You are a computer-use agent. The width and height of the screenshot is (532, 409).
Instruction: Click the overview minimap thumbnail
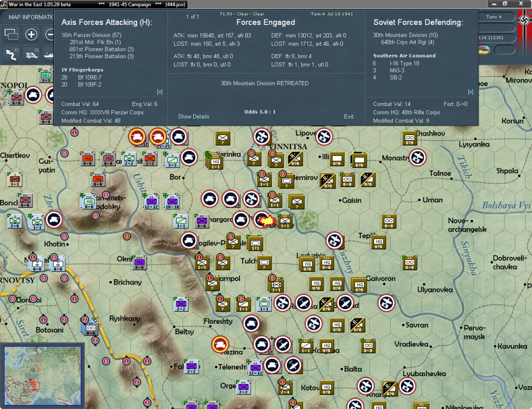(43, 376)
